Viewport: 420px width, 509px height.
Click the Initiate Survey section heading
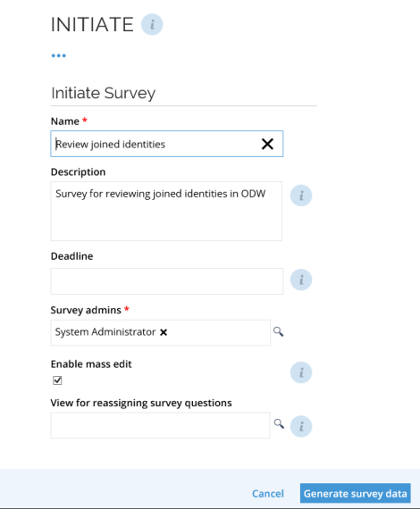104,93
